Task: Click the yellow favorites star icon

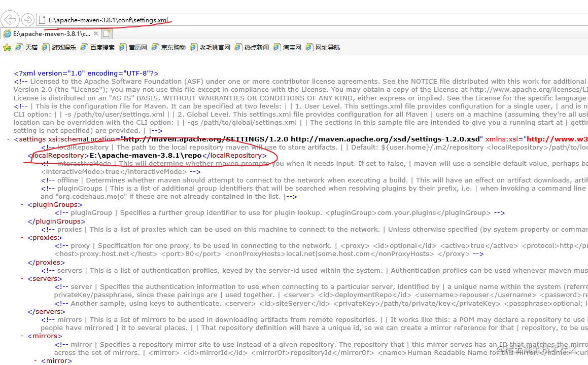Action: [x=7, y=47]
